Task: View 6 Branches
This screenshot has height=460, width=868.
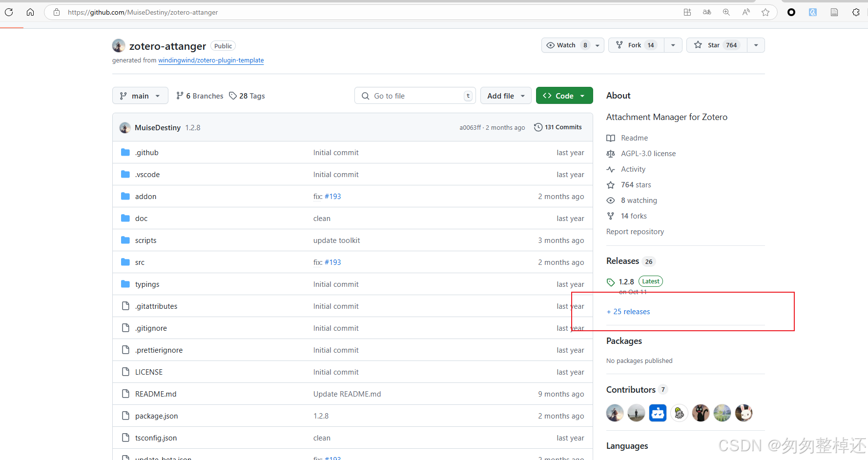Action: pos(200,96)
